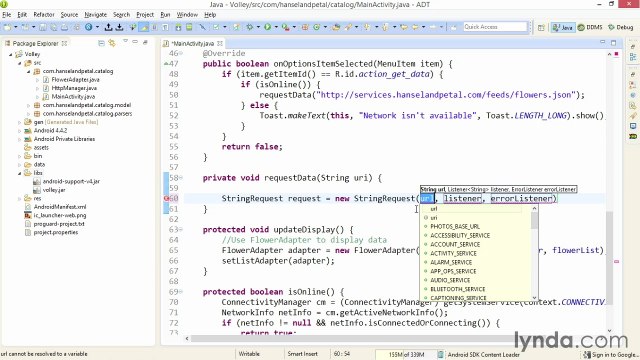
Task: Expand the Android 4.4.2 library
Action: tap(19, 131)
